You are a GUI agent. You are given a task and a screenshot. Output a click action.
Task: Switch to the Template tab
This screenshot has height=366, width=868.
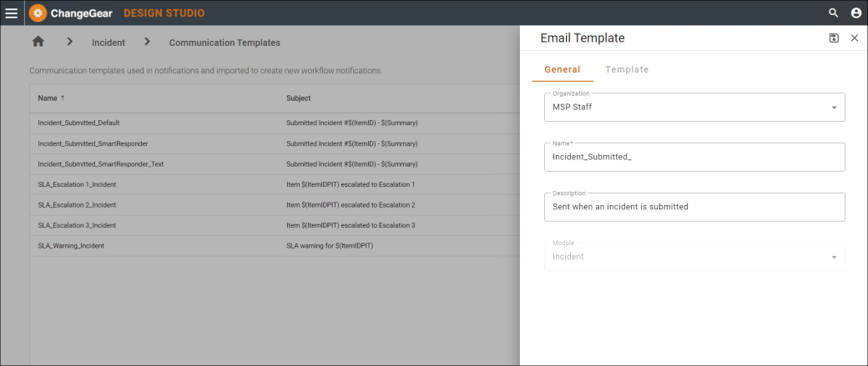tap(627, 70)
